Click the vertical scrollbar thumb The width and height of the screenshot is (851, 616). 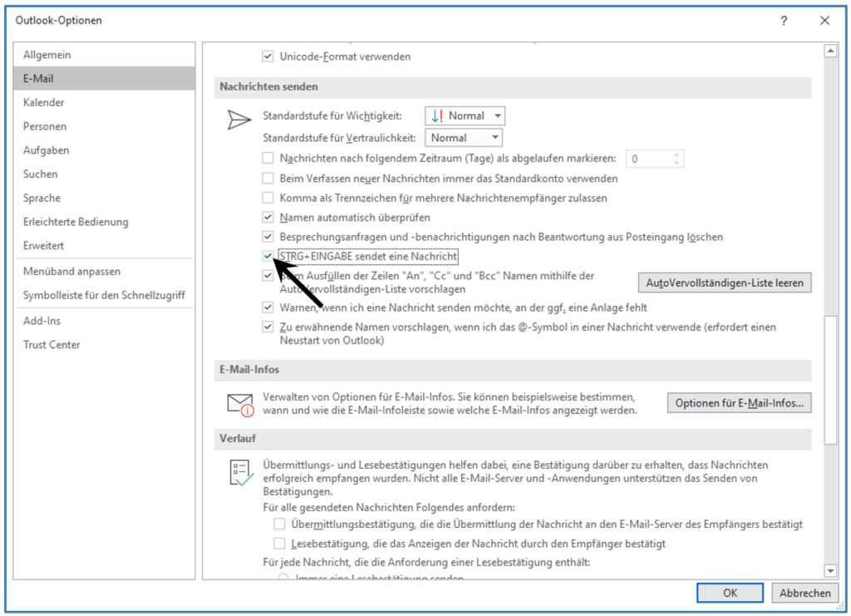point(830,380)
